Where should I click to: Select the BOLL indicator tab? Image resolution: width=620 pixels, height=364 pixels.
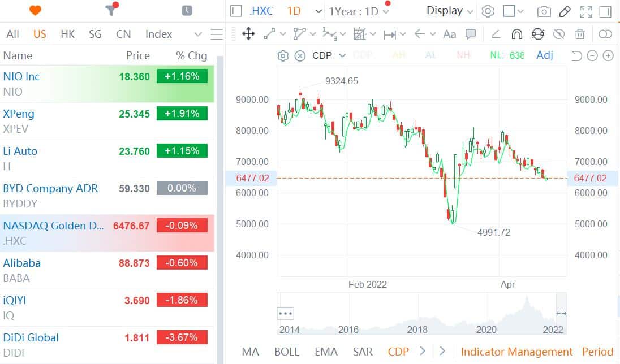point(287,352)
